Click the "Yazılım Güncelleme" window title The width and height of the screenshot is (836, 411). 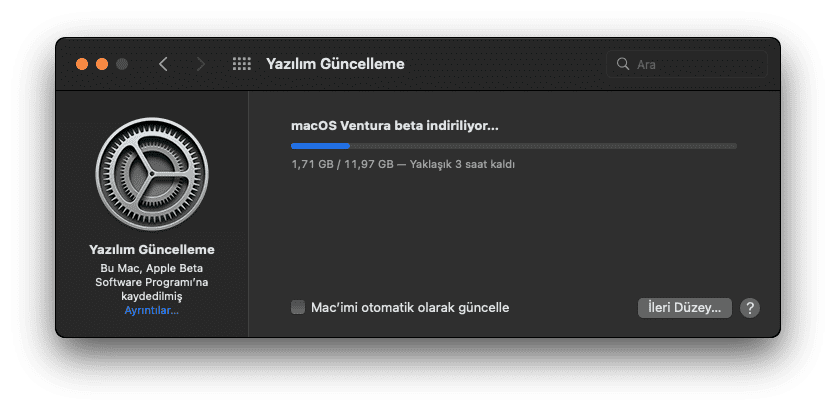(x=335, y=64)
